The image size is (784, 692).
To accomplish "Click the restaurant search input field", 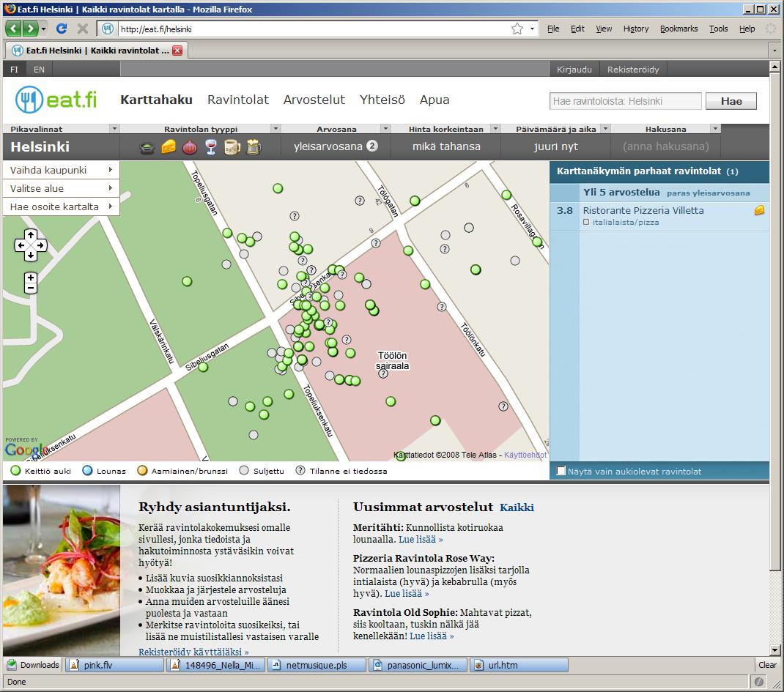I will [x=625, y=102].
